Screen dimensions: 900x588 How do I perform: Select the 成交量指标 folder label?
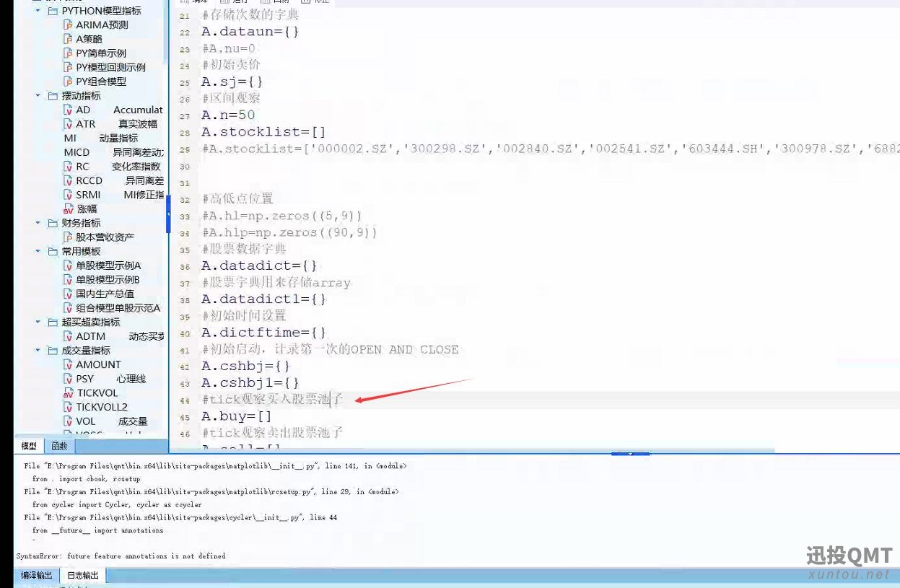coord(86,351)
